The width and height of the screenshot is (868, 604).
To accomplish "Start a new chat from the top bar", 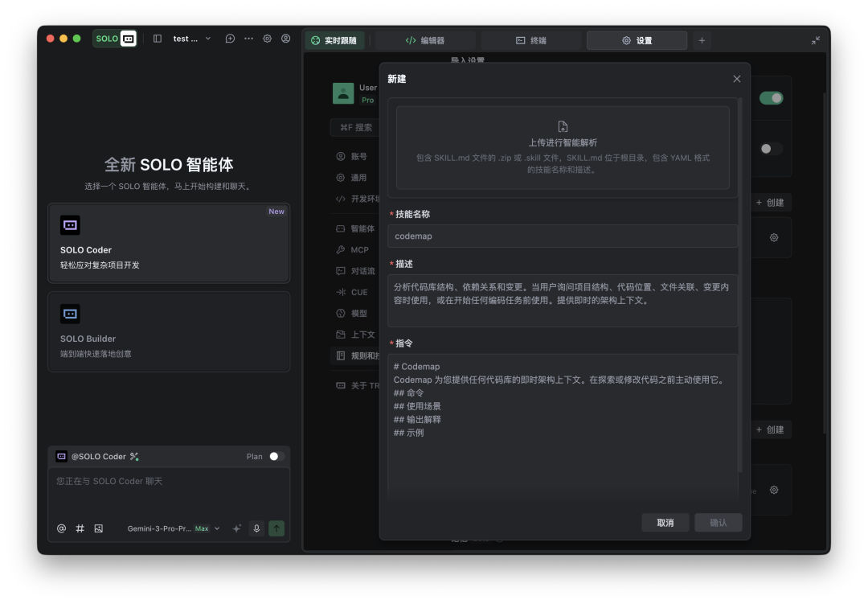I will (x=230, y=39).
